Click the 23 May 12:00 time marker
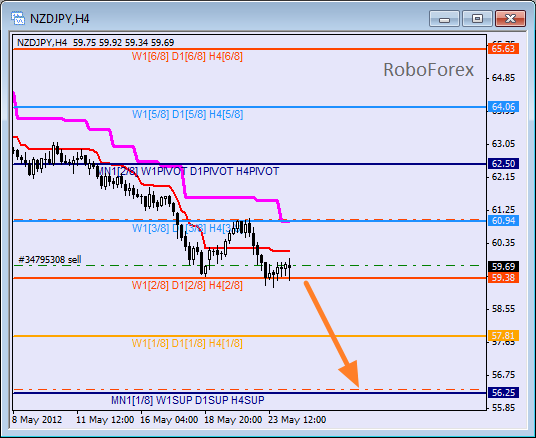Image resolution: width=536 pixels, height=438 pixels. [297, 420]
